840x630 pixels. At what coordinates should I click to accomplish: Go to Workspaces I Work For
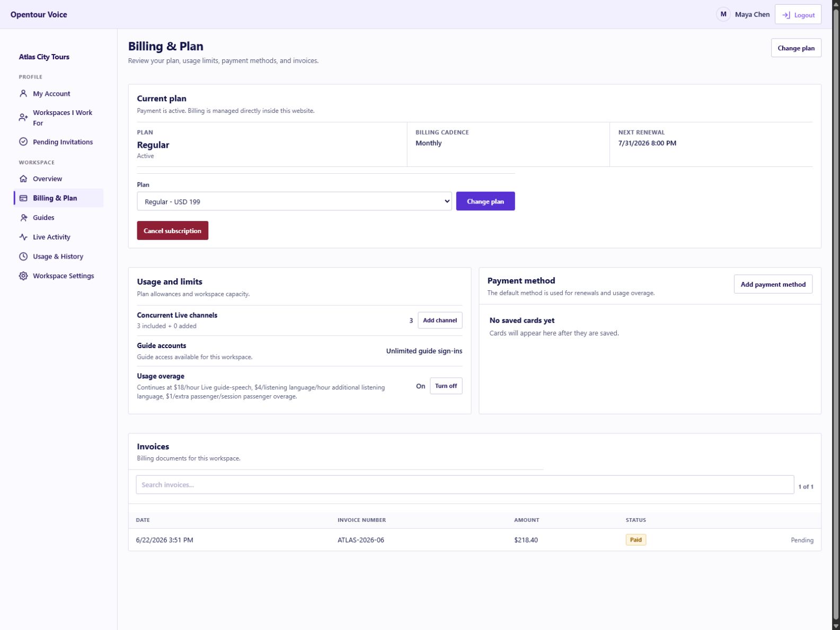click(58, 118)
